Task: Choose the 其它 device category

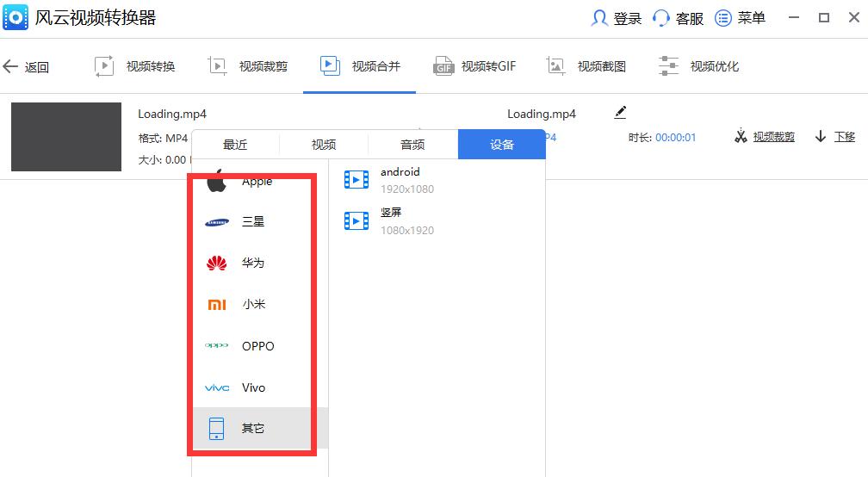Action: click(260, 428)
